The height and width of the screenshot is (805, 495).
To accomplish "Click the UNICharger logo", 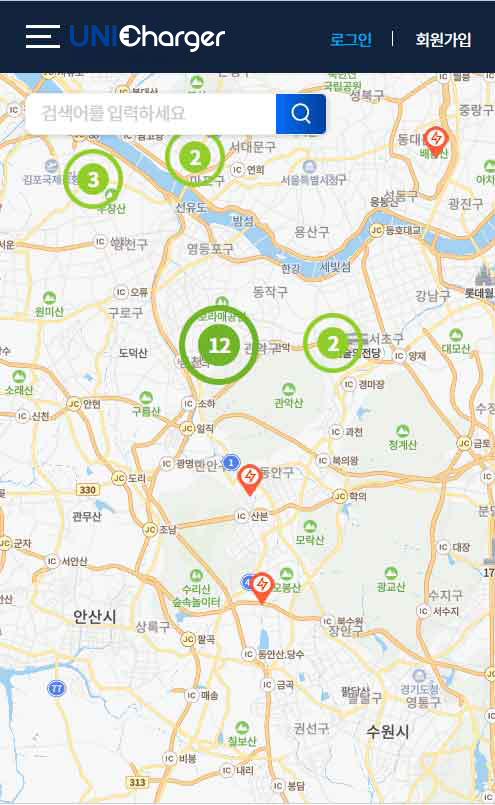I will point(147,36).
